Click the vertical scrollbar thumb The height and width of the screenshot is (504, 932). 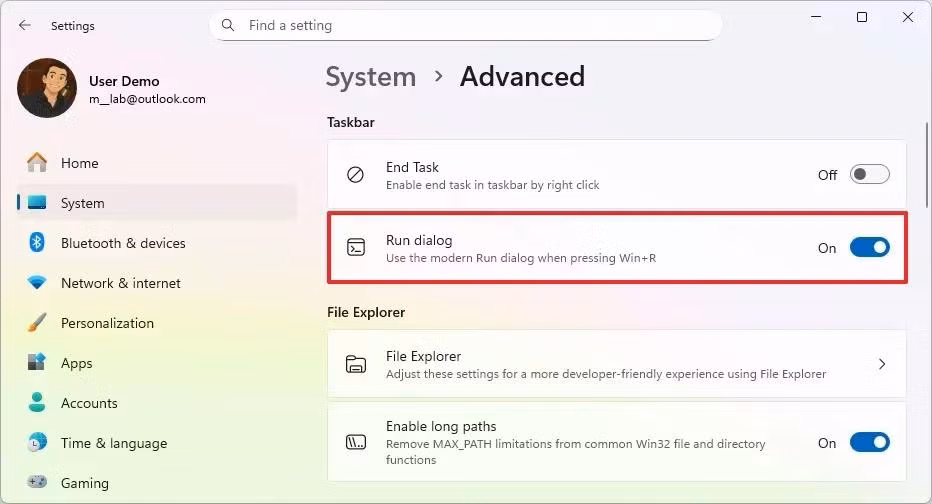927,165
